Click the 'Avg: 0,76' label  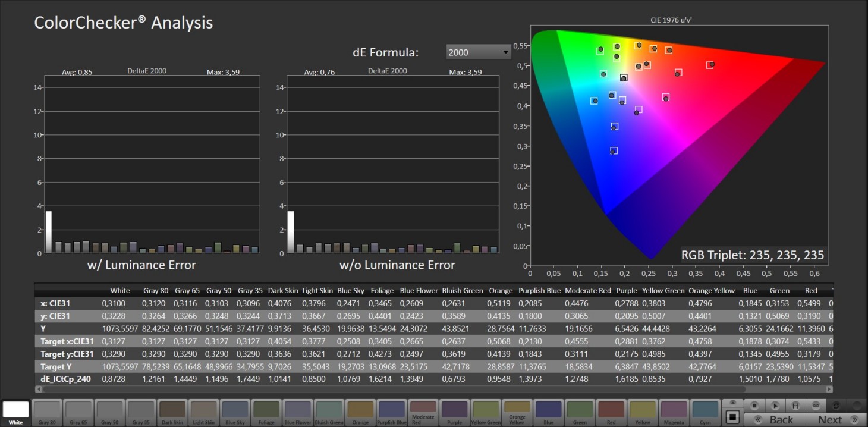[319, 72]
